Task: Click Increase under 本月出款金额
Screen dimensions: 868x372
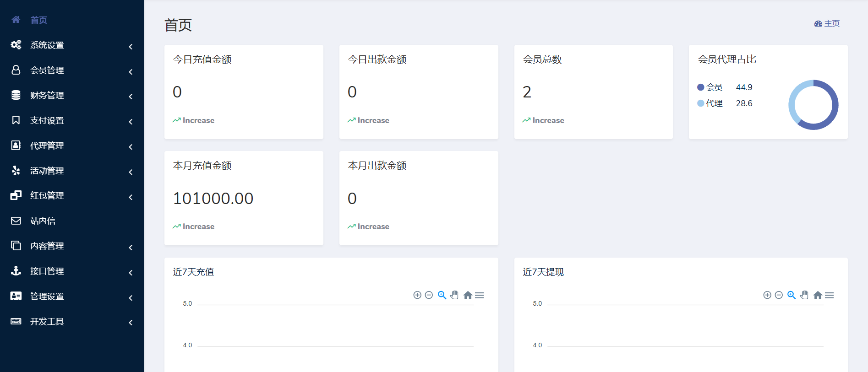Action: pos(373,226)
